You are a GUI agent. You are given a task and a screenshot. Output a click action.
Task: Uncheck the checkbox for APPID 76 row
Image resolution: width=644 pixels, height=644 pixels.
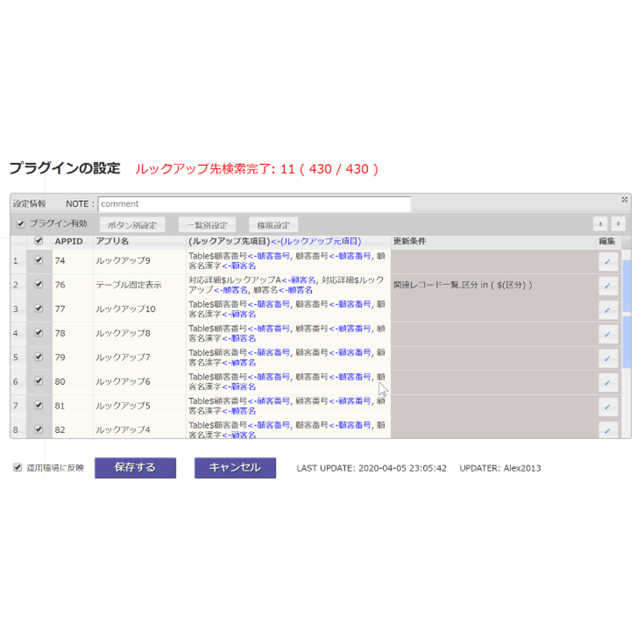[x=38, y=284]
